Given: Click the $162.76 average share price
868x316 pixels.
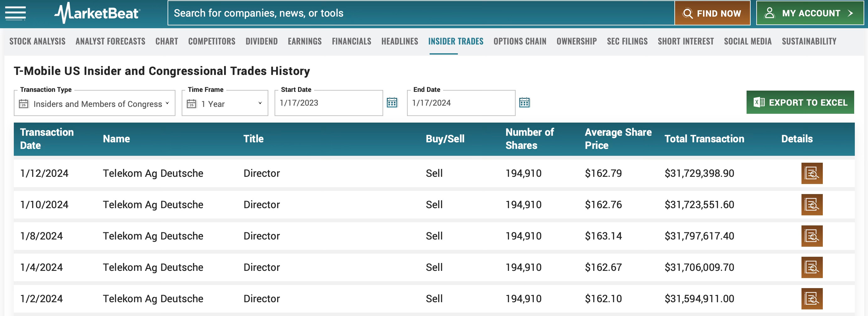Looking at the screenshot, I should (x=603, y=205).
